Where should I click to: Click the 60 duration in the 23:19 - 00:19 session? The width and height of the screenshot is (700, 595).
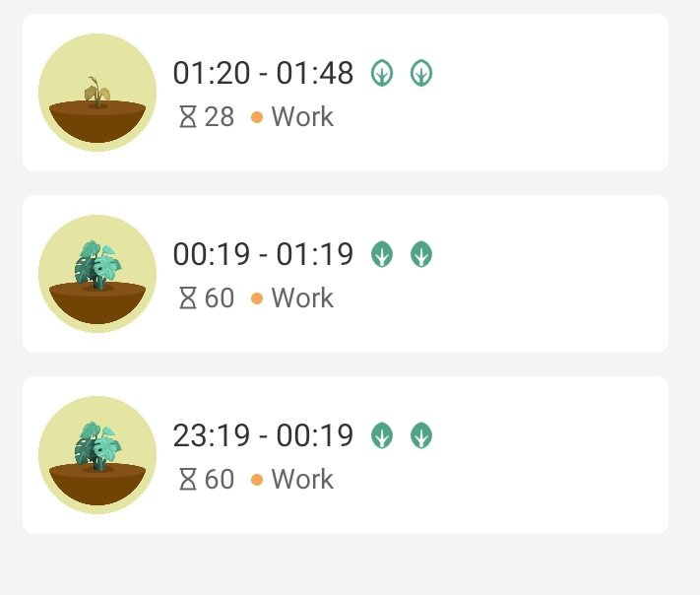(x=220, y=480)
